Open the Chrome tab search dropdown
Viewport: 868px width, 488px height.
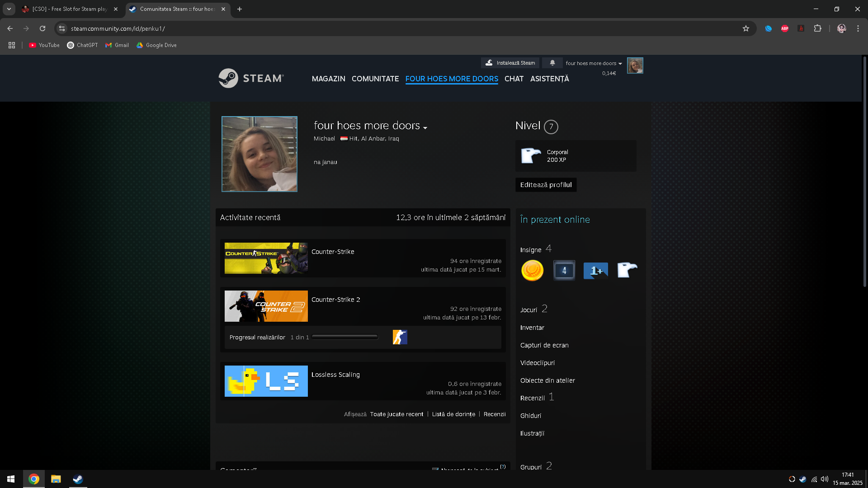coord(9,9)
